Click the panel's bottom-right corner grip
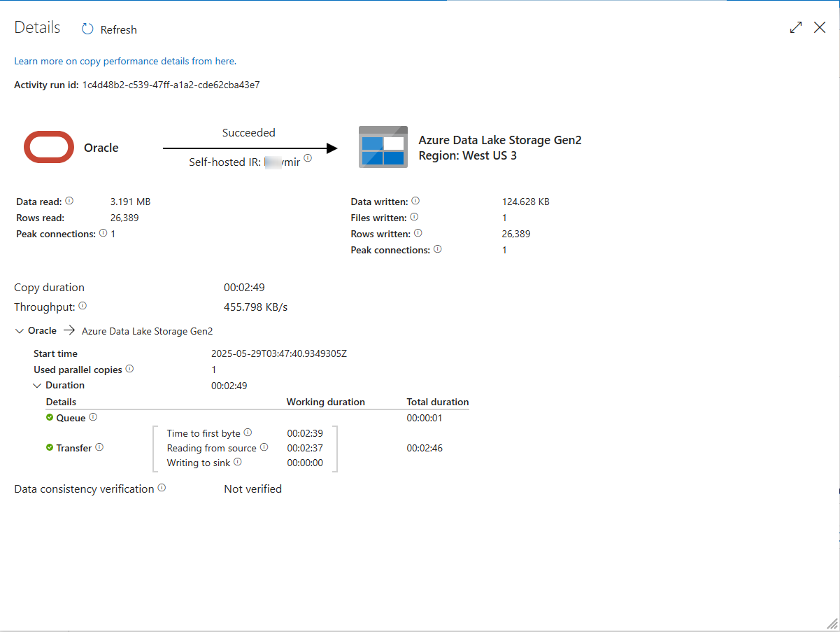 [x=832, y=623]
